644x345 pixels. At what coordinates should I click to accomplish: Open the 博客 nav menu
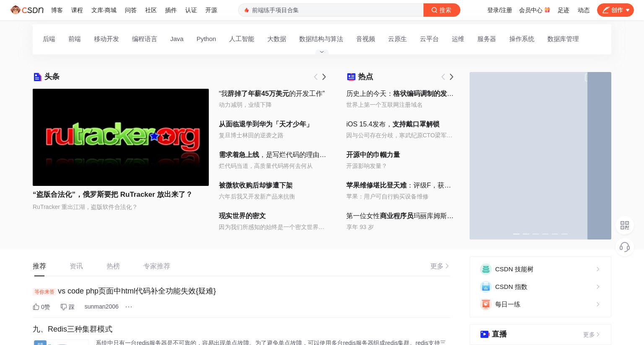tap(57, 10)
